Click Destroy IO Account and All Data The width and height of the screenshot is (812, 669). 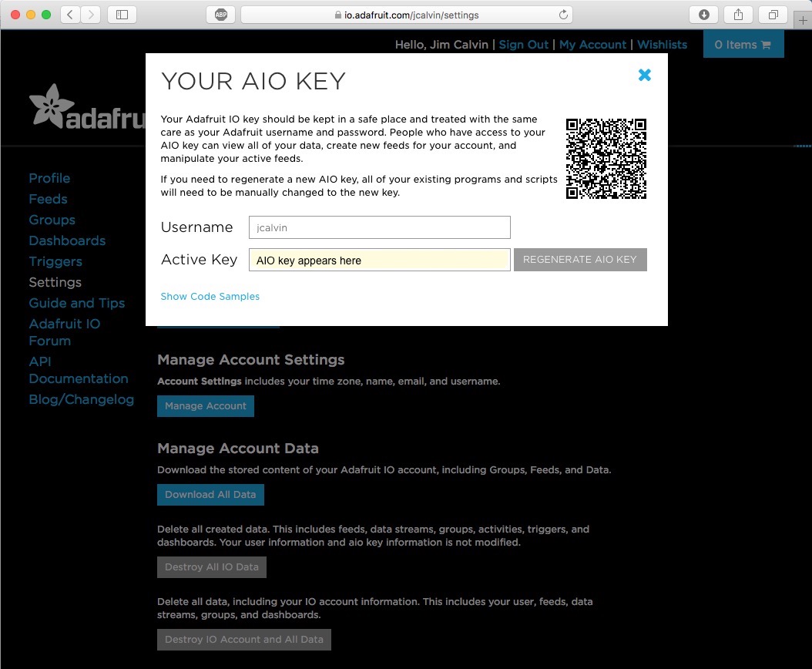pyautogui.click(x=244, y=640)
